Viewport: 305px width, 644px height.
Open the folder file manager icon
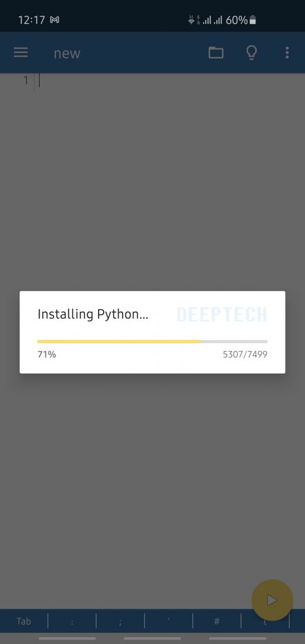point(216,53)
